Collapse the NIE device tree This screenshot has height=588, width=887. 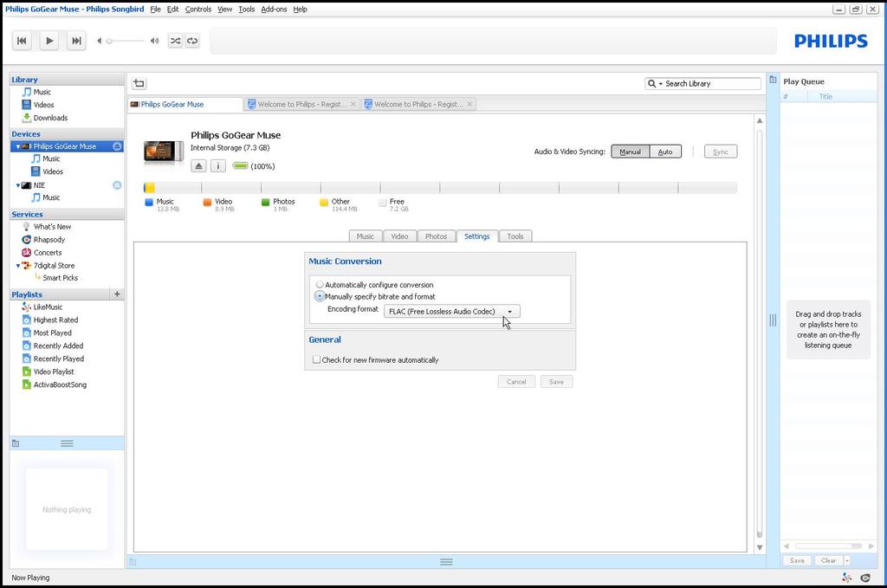17,184
